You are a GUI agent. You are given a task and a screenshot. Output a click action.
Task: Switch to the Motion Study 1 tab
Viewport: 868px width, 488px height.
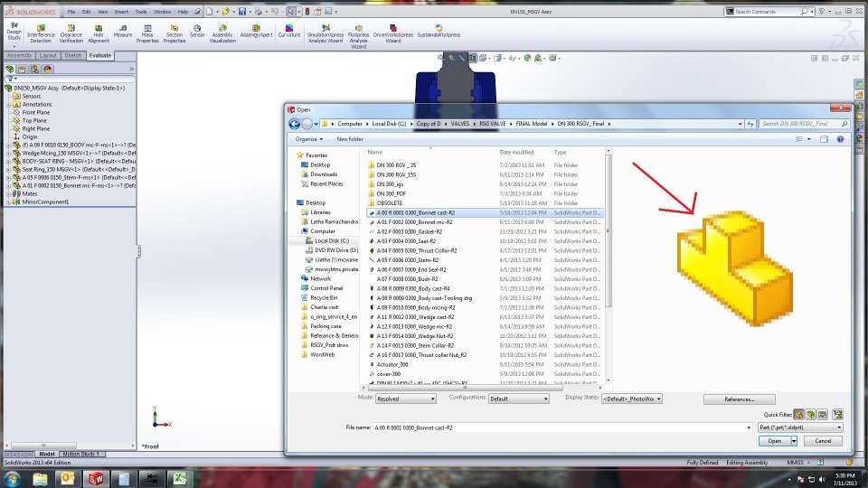[x=81, y=455]
